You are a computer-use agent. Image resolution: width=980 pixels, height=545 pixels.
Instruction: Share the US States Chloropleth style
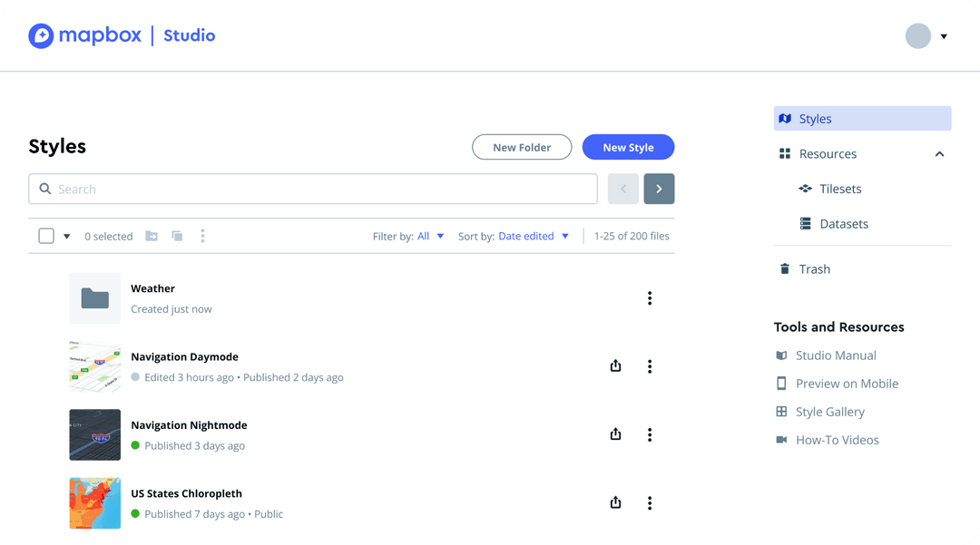(x=616, y=502)
